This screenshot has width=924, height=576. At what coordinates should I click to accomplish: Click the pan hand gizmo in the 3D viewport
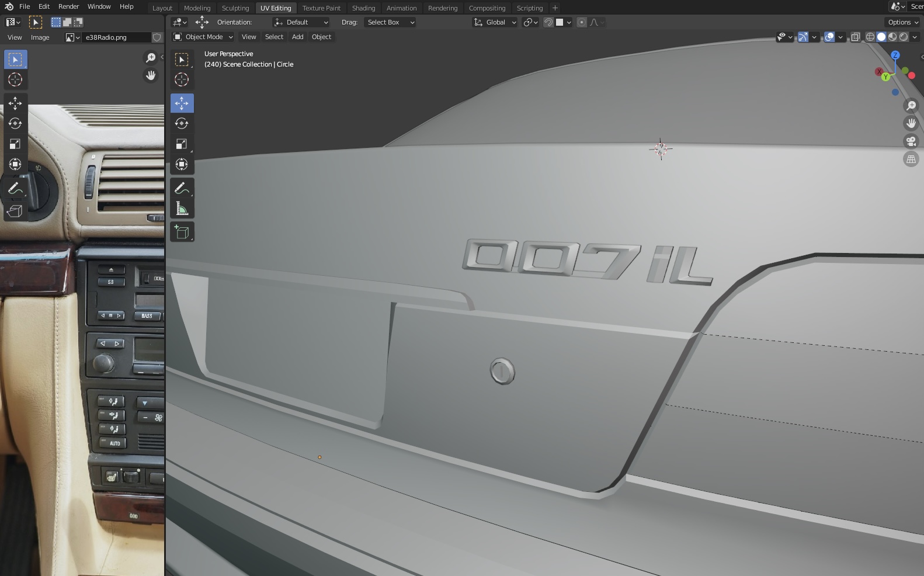pyautogui.click(x=911, y=123)
